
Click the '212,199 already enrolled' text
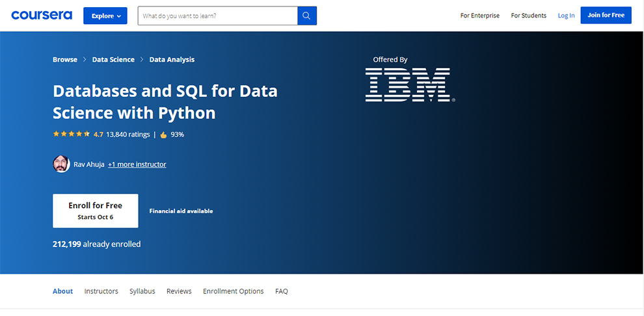[96, 244]
